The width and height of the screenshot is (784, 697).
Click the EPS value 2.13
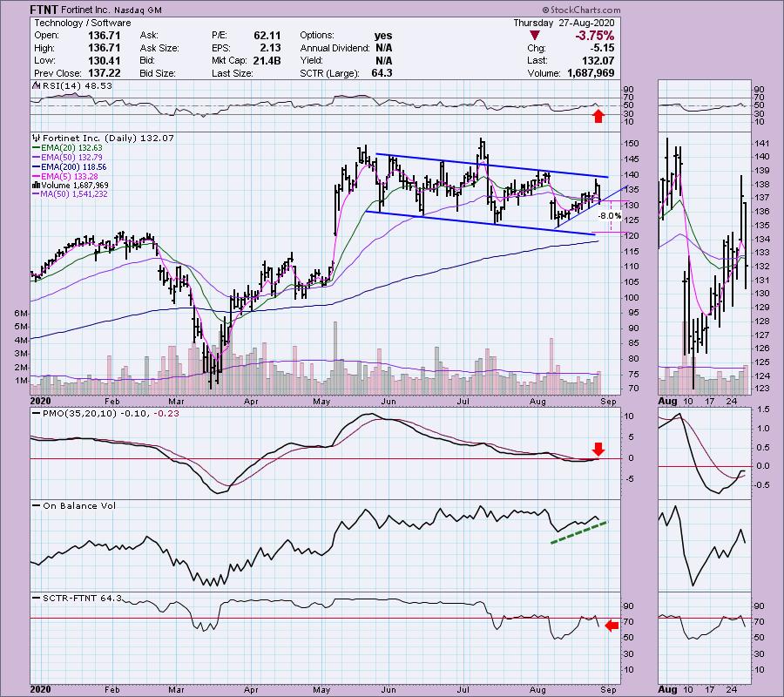(x=270, y=48)
